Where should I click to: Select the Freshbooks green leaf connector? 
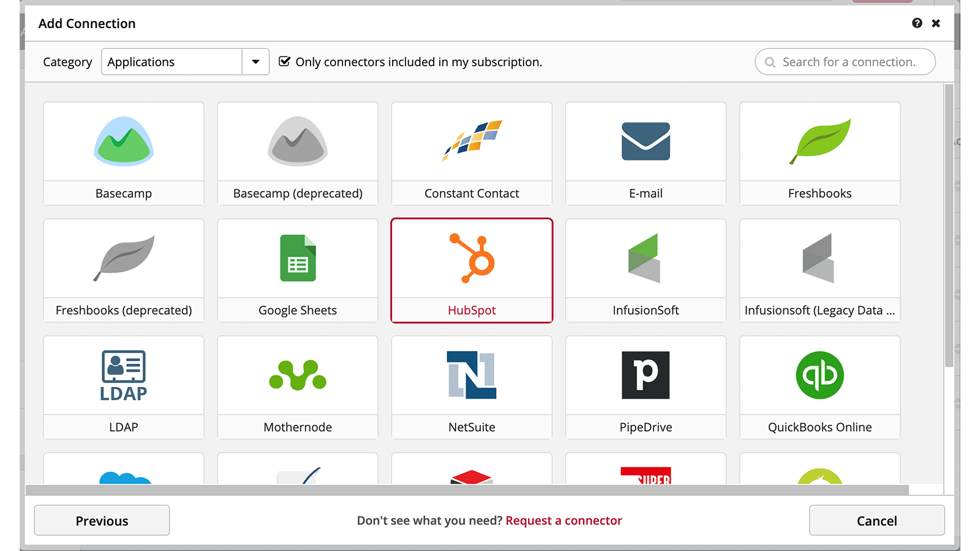click(x=820, y=142)
